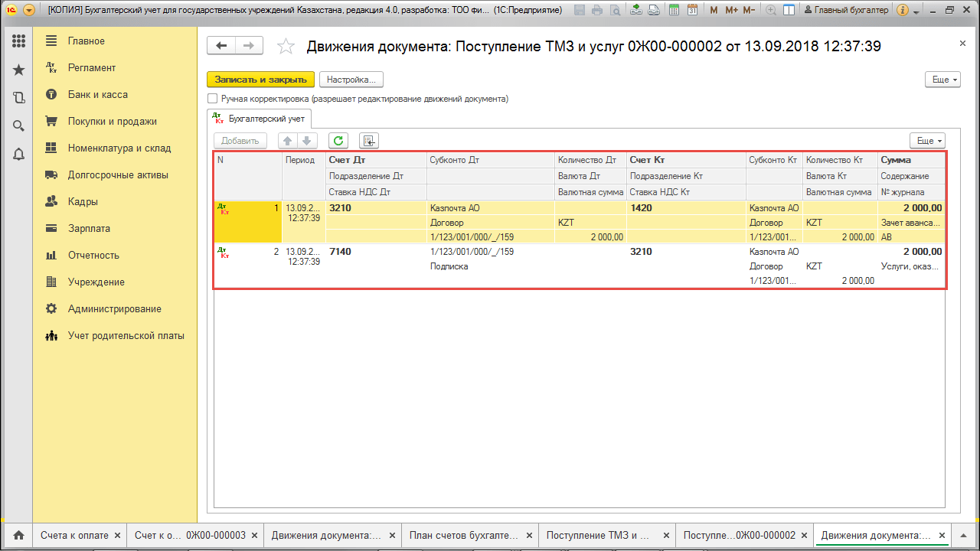Open the sections menu grid icon

pos(18,41)
